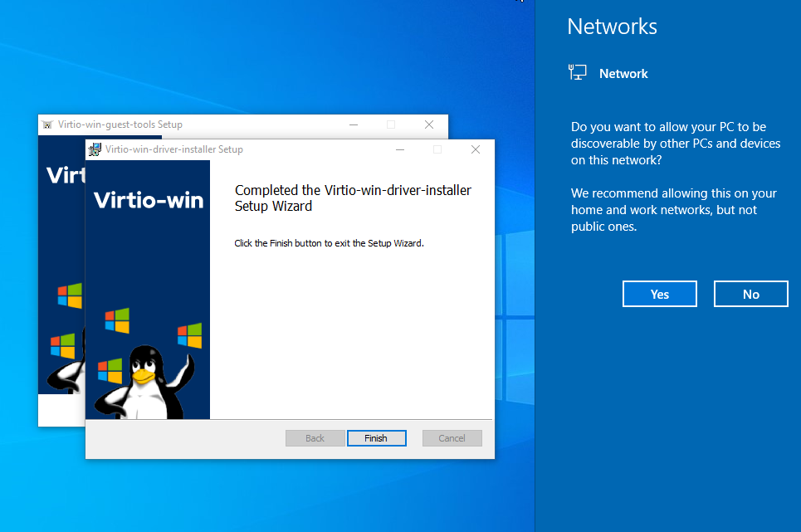Minimize the Virtio-win-driver-installer Setup window
801x532 pixels.
click(400, 149)
